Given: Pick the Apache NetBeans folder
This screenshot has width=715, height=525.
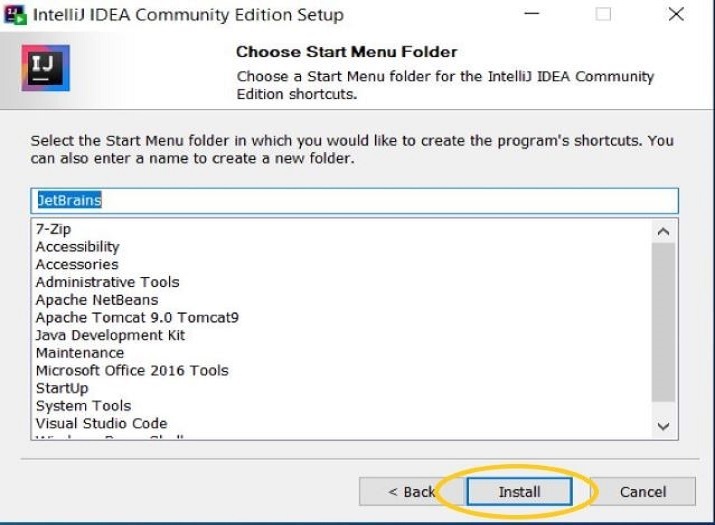Looking at the screenshot, I should (96, 300).
